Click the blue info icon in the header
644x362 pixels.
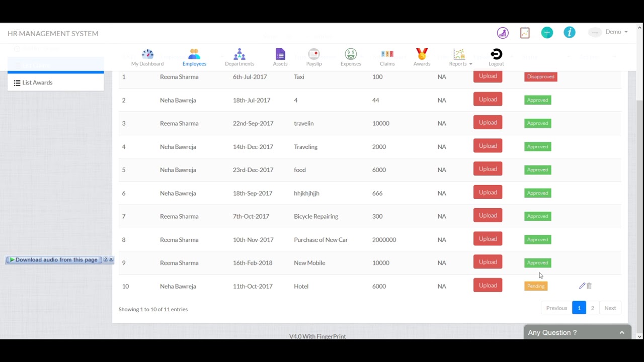(570, 33)
